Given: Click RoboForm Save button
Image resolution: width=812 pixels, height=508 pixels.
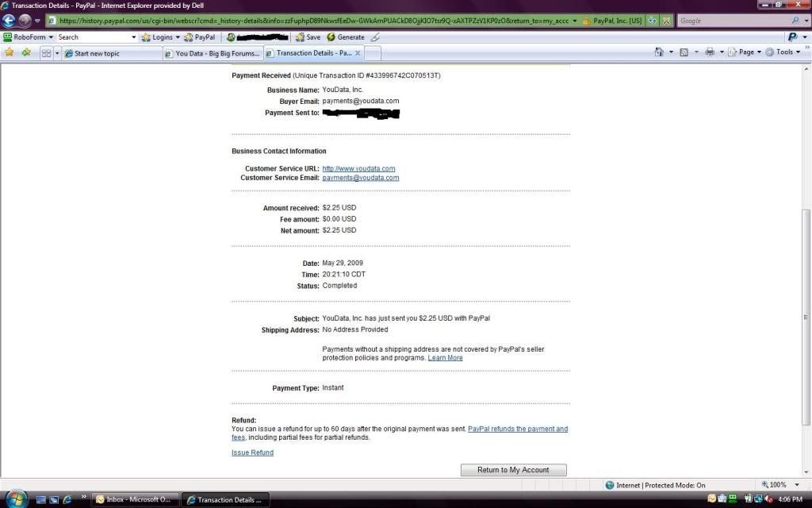Looking at the screenshot, I should 308,37.
